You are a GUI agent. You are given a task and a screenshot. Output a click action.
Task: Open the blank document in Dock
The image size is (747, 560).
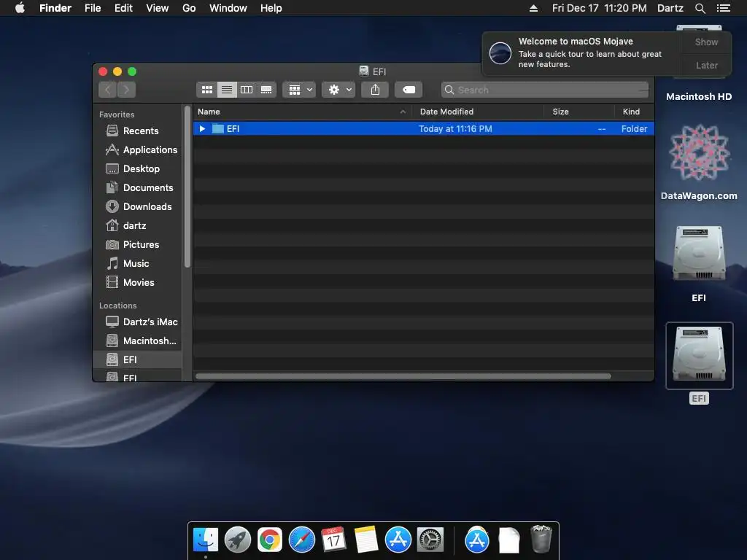click(508, 540)
